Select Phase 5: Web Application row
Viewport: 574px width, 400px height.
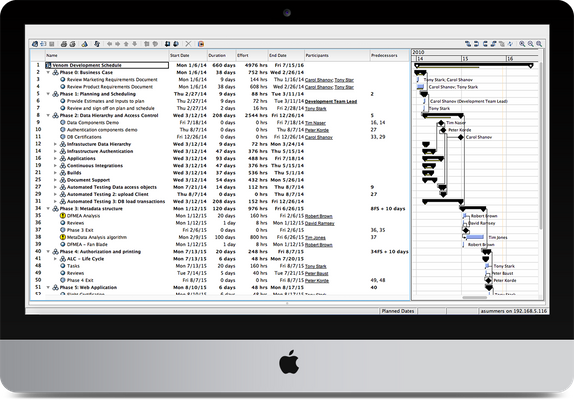220,288
